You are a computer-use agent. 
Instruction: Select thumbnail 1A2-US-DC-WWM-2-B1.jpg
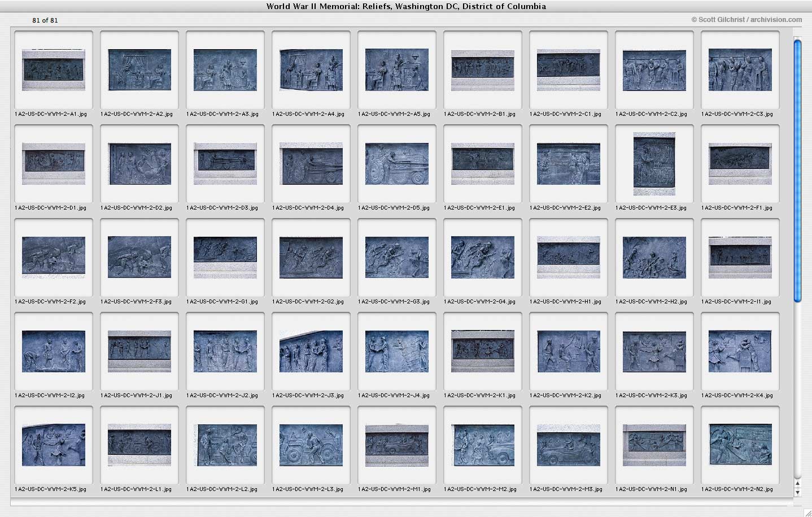click(483, 70)
